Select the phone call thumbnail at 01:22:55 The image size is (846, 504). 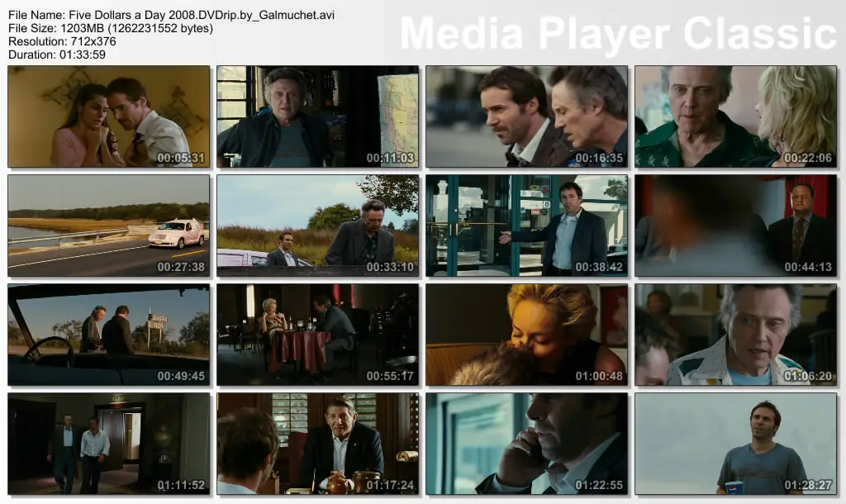(526, 444)
